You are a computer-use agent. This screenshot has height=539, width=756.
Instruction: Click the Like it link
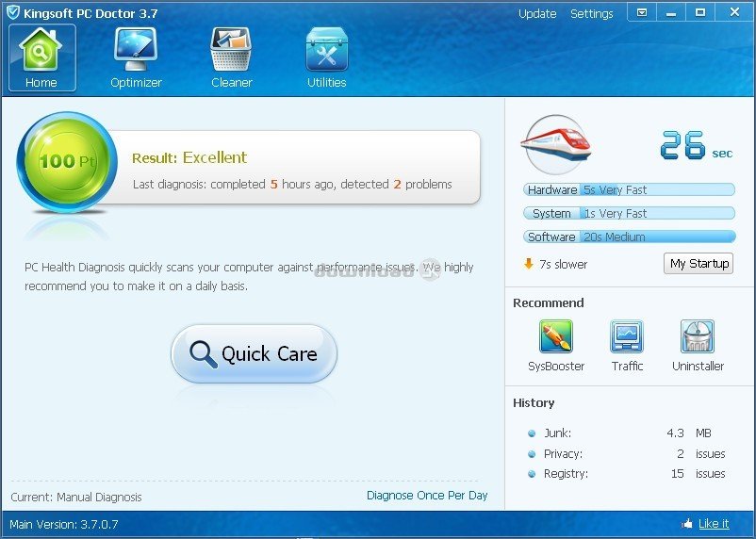click(x=714, y=524)
